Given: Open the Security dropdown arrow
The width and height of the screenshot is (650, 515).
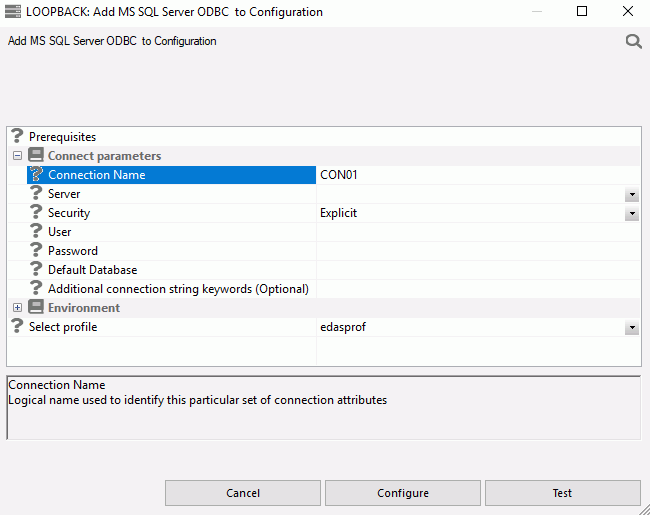Looking at the screenshot, I should 632,213.
